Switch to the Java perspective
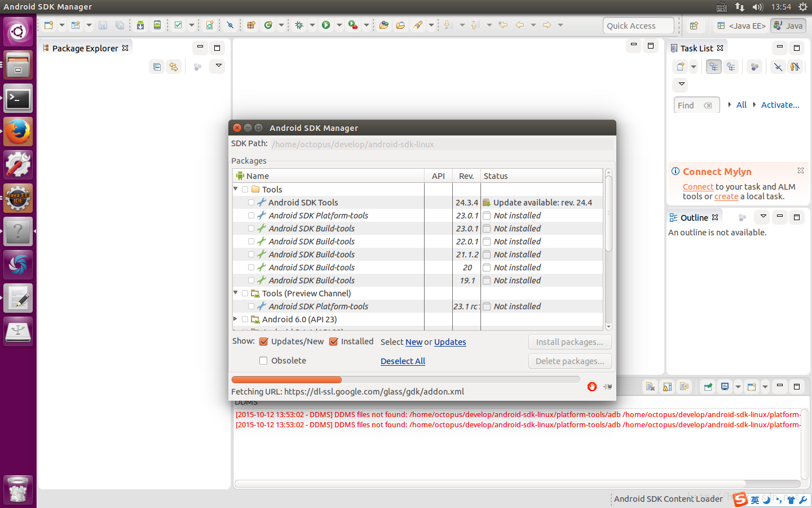The image size is (812, 508). click(788, 25)
